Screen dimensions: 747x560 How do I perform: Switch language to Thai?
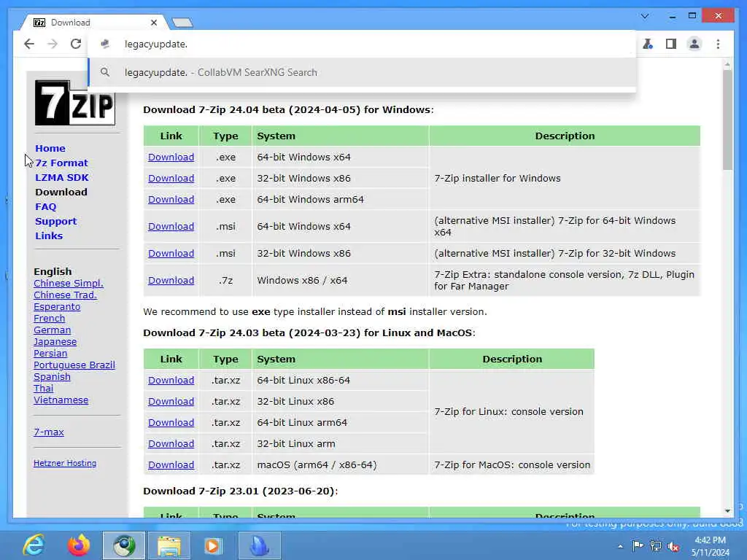(x=43, y=389)
